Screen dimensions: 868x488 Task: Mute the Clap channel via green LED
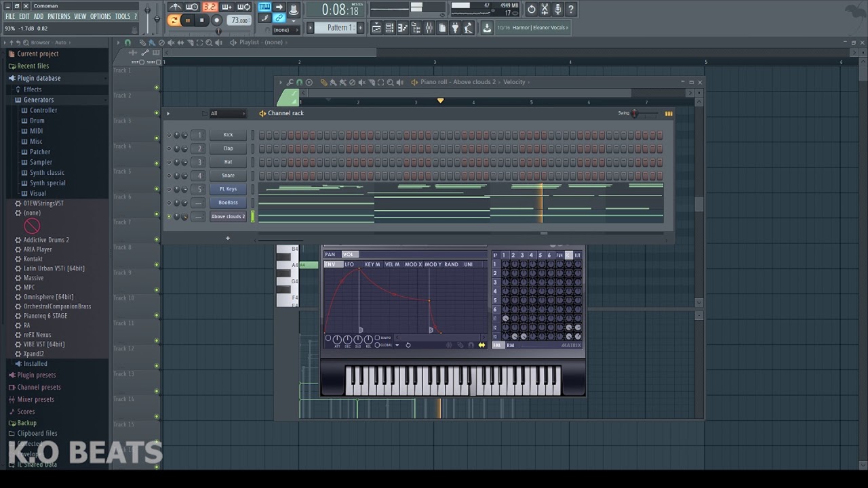pos(169,148)
